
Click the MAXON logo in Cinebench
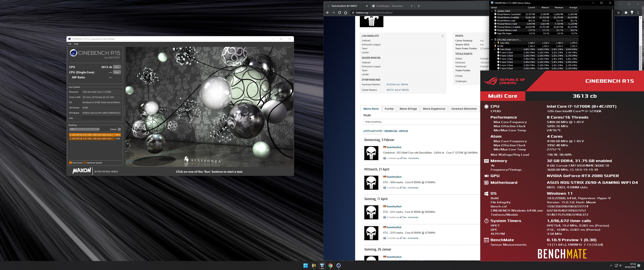click(x=81, y=171)
